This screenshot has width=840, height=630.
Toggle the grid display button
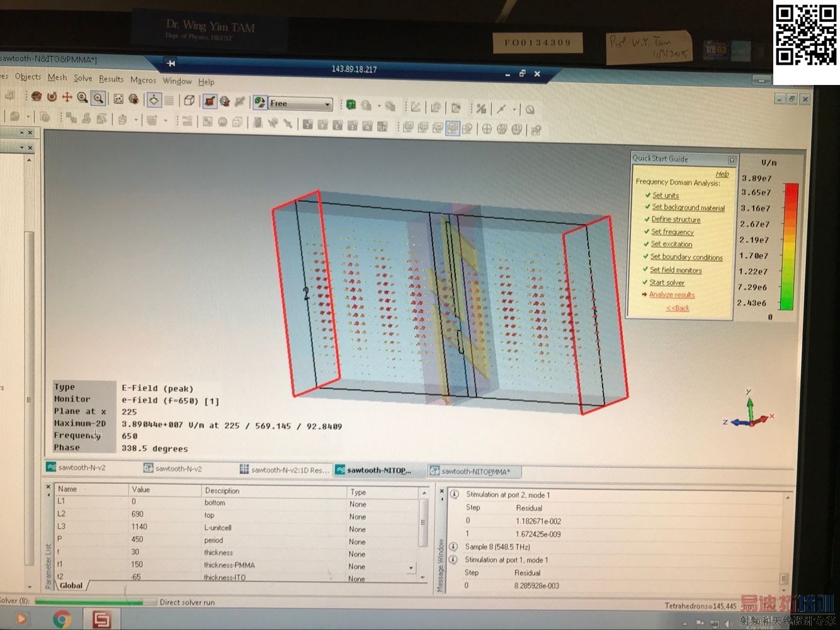click(x=169, y=99)
